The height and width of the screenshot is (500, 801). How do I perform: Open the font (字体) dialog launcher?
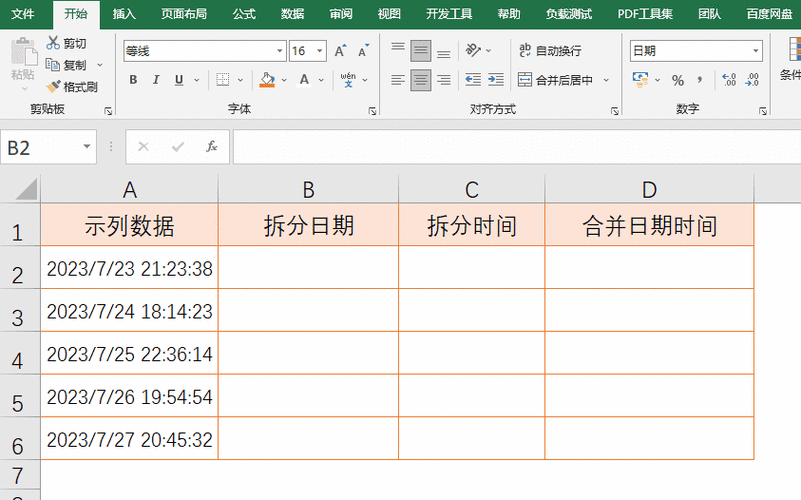pos(372,111)
